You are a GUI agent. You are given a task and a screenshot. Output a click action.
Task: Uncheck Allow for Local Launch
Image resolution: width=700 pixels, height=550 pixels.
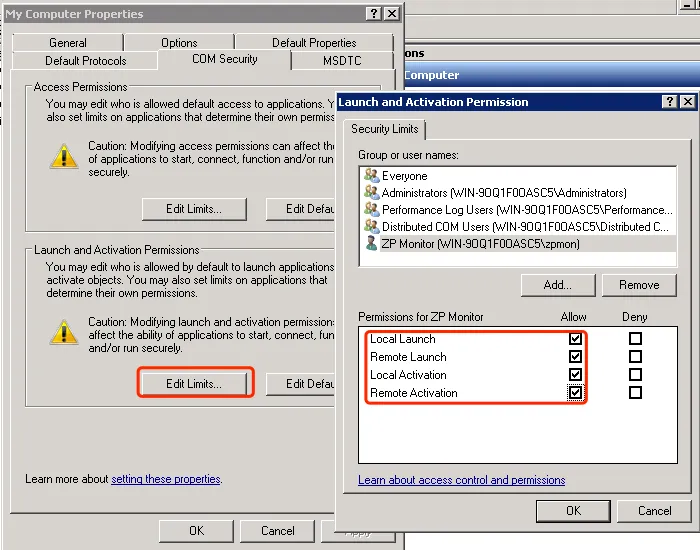click(x=575, y=338)
